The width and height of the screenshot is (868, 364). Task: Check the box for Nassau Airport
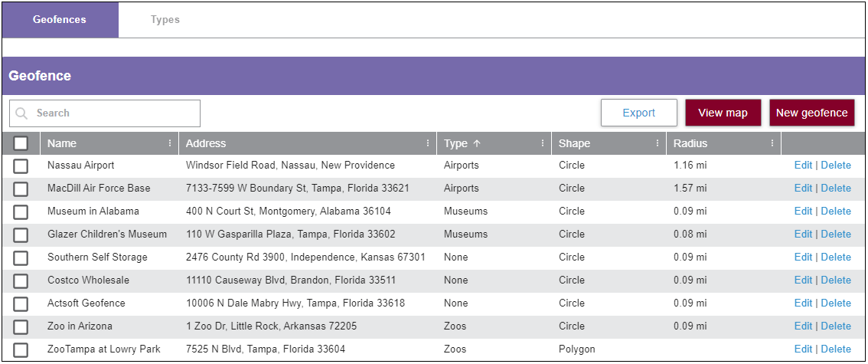click(x=21, y=166)
